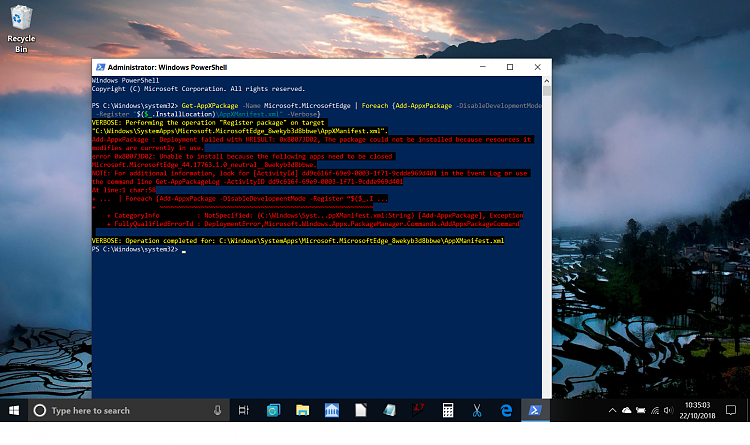Open the blank document icon in taskbar
This screenshot has height=445, width=750.
pyautogui.click(x=361, y=411)
